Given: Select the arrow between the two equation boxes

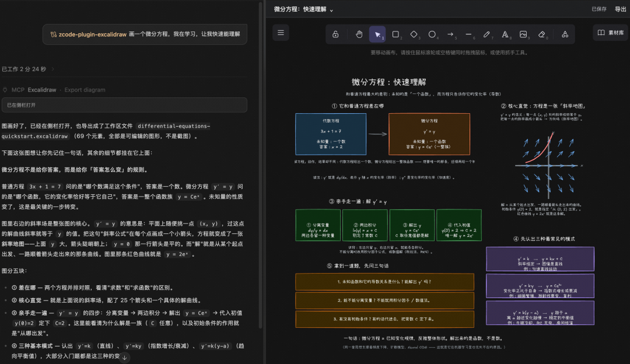Looking at the screenshot, I should tap(377, 134).
